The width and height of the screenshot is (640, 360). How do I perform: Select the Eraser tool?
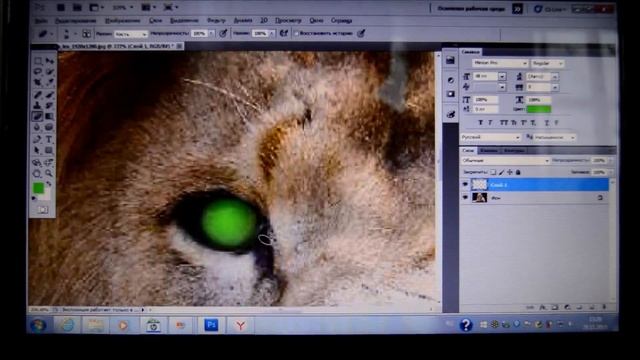[x=38, y=117]
